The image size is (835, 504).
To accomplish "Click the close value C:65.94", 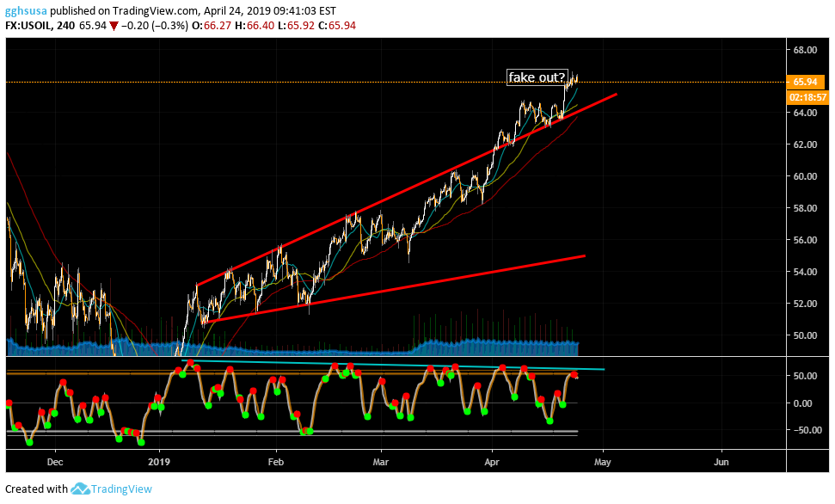I will coord(337,26).
